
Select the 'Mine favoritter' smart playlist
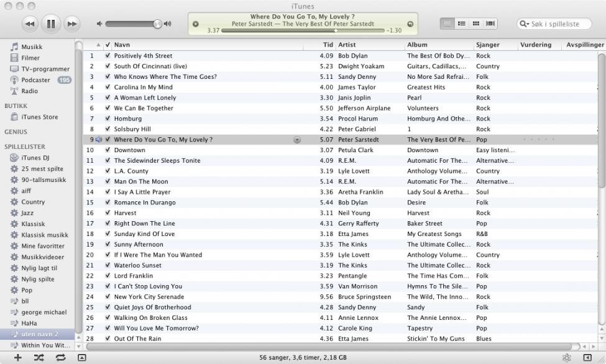(x=43, y=246)
